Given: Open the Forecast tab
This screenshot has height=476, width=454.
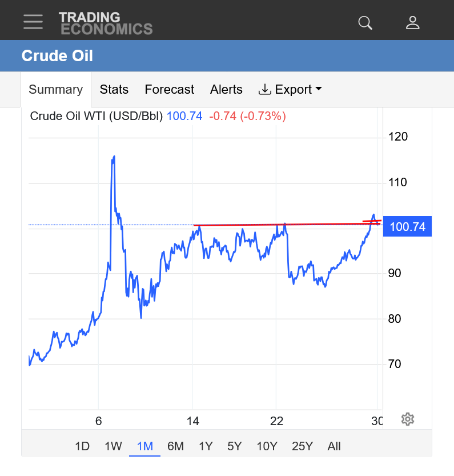Looking at the screenshot, I should pyautogui.click(x=169, y=90).
